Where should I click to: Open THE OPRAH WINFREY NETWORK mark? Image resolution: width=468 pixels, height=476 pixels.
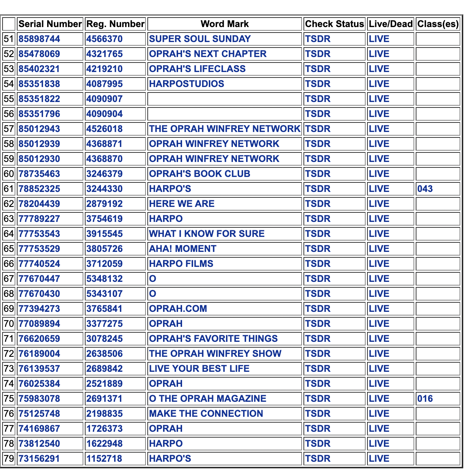[224, 129]
